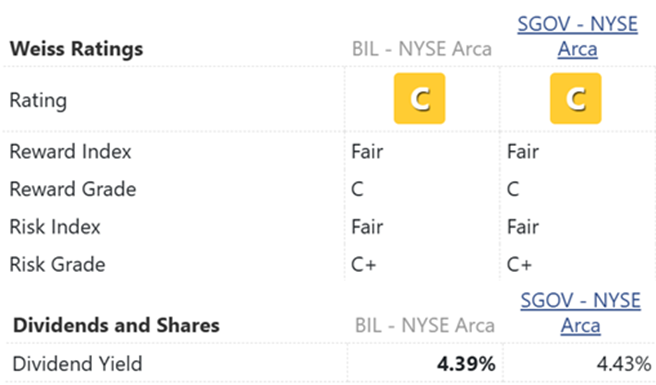Select the Risk Index row label
Screen dimensions: 656x385
(x=55, y=227)
